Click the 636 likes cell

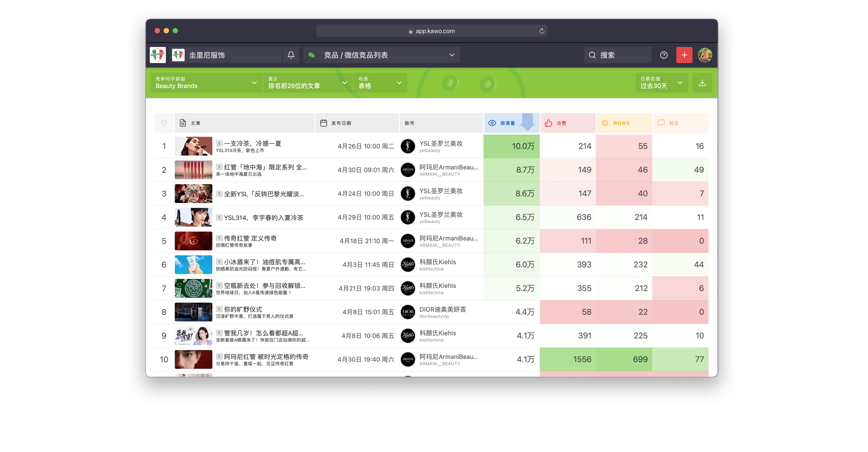(568, 217)
